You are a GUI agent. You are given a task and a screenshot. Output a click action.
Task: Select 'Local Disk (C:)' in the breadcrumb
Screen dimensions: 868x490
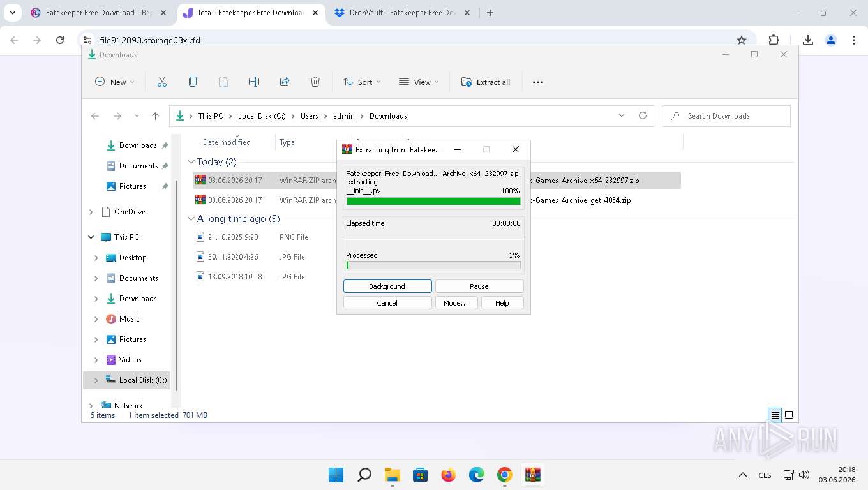point(262,115)
